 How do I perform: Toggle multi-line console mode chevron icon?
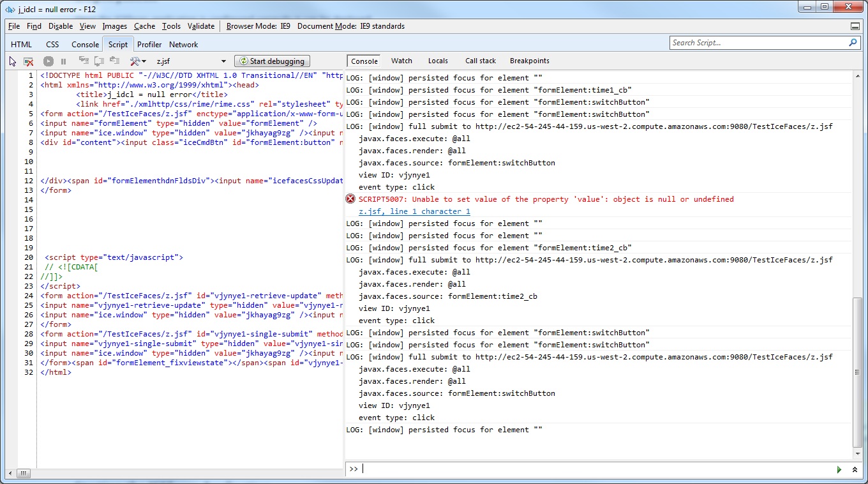(855, 469)
